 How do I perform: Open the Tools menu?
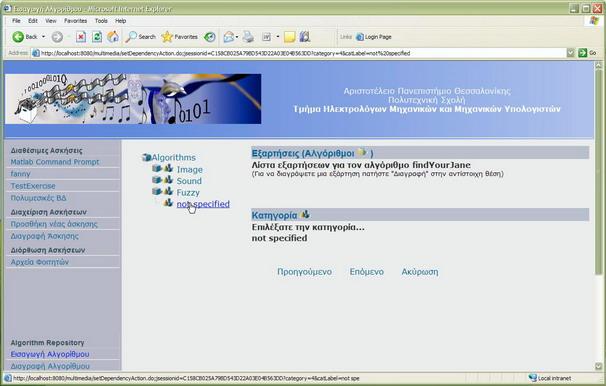(x=101, y=21)
